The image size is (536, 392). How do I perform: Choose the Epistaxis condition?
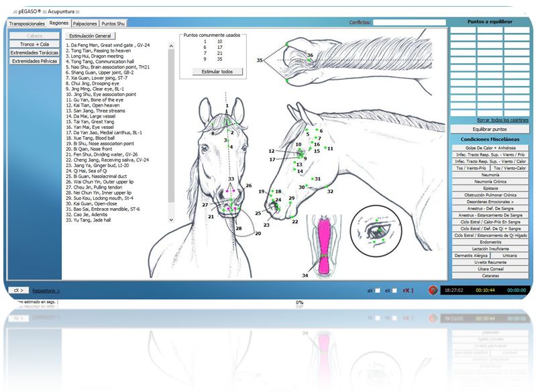490,189
